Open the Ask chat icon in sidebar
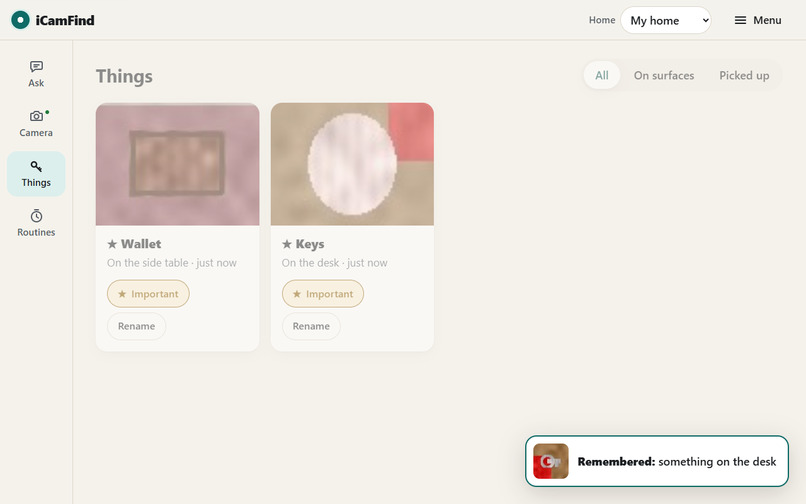This screenshot has height=504, width=806. tap(36, 66)
